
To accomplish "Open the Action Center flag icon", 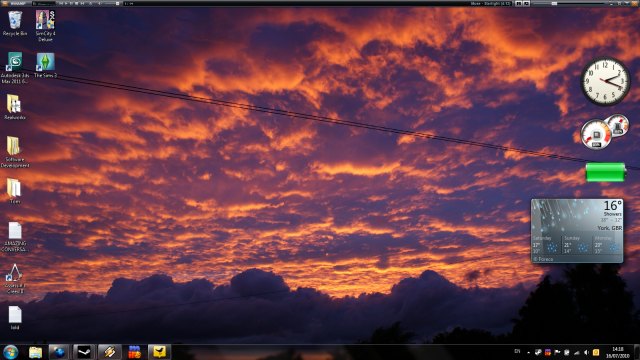I will tap(557, 352).
